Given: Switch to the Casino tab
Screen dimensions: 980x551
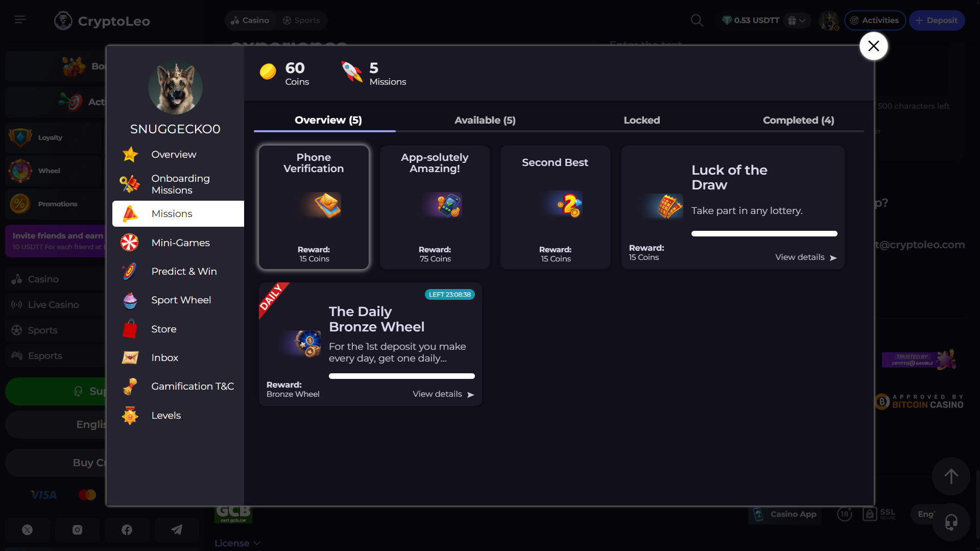Looking at the screenshot, I should (250, 20).
